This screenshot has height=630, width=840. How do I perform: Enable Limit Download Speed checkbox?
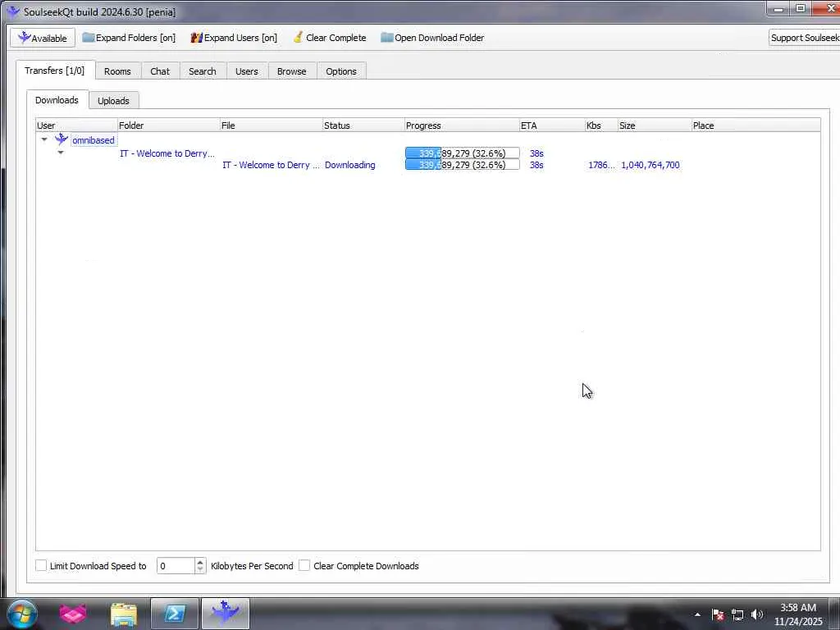[x=41, y=565]
